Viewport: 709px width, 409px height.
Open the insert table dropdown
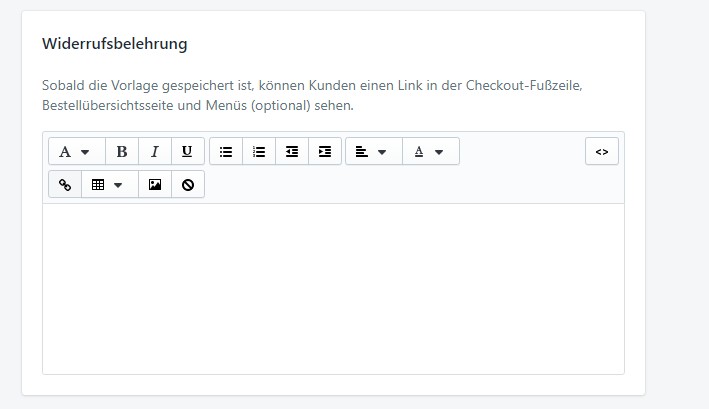tap(108, 185)
